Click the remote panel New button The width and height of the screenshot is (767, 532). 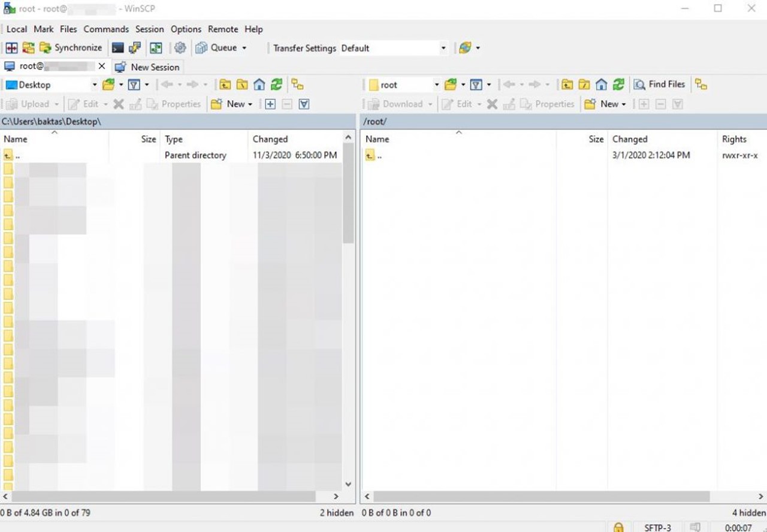click(605, 104)
